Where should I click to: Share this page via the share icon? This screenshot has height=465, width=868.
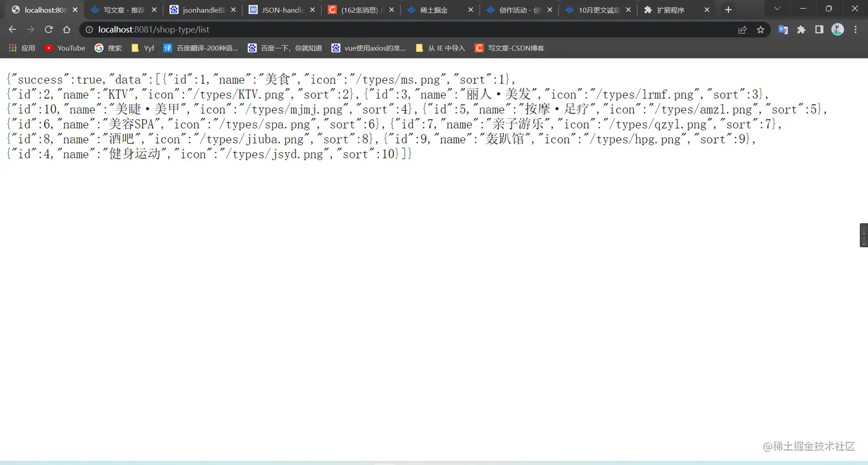click(x=742, y=30)
